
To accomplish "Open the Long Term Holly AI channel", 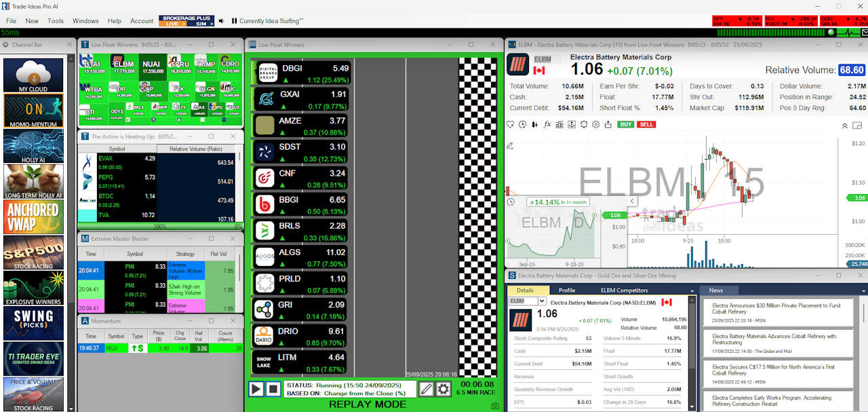I will click(x=33, y=182).
